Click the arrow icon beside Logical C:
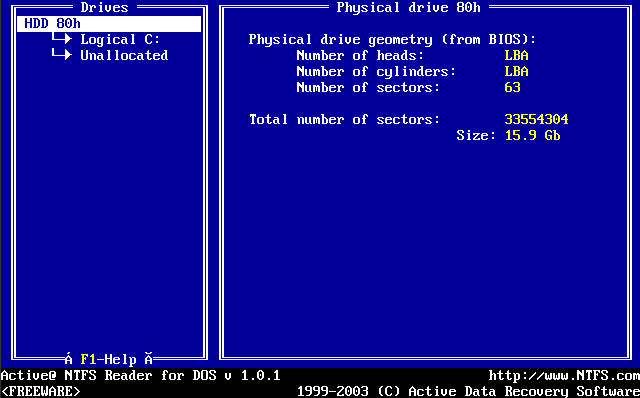The width and height of the screenshot is (640, 398). pyautogui.click(x=62, y=38)
